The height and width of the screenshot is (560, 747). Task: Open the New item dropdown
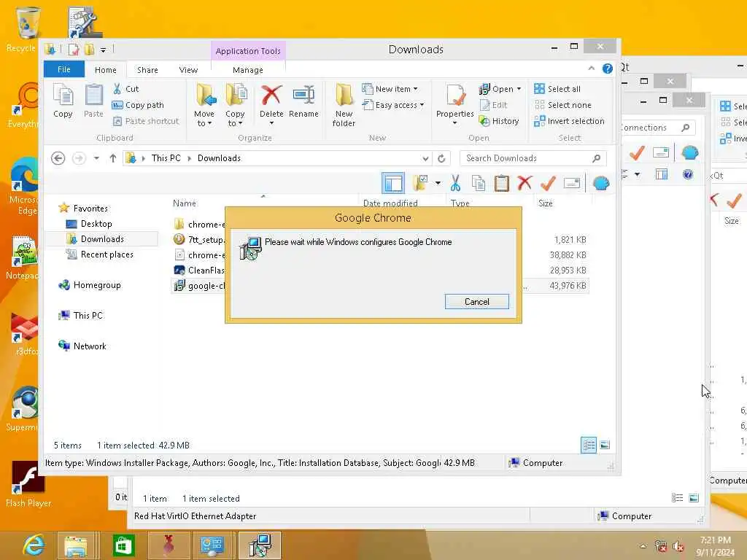tap(390, 88)
